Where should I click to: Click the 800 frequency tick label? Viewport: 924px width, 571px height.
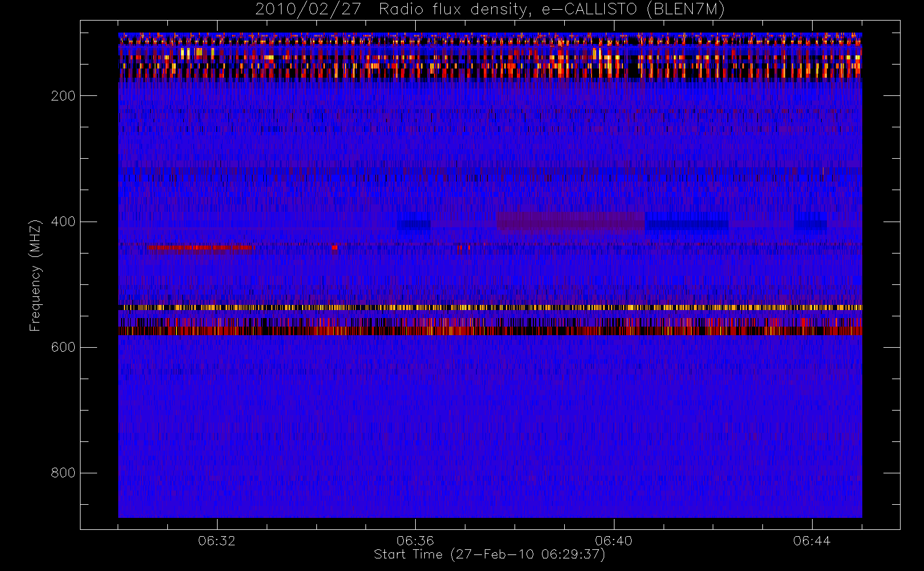(x=63, y=473)
